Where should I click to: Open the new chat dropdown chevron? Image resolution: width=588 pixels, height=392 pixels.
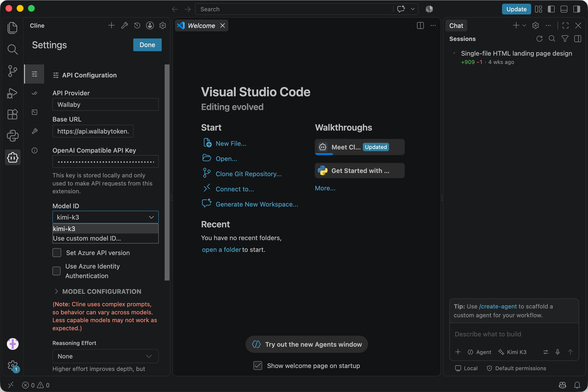tap(524, 25)
